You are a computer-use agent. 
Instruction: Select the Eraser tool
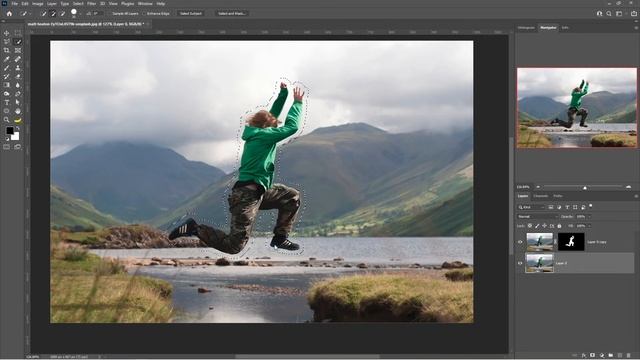pos(18,76)
